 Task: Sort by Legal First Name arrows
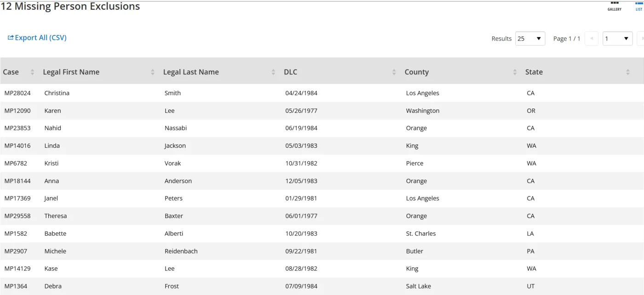(x=153, y=72)
